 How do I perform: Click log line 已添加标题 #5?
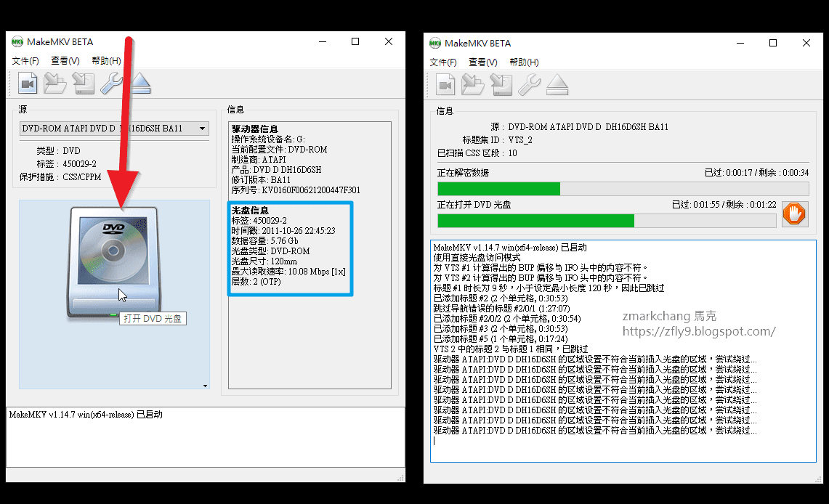[x=500, y=339]
